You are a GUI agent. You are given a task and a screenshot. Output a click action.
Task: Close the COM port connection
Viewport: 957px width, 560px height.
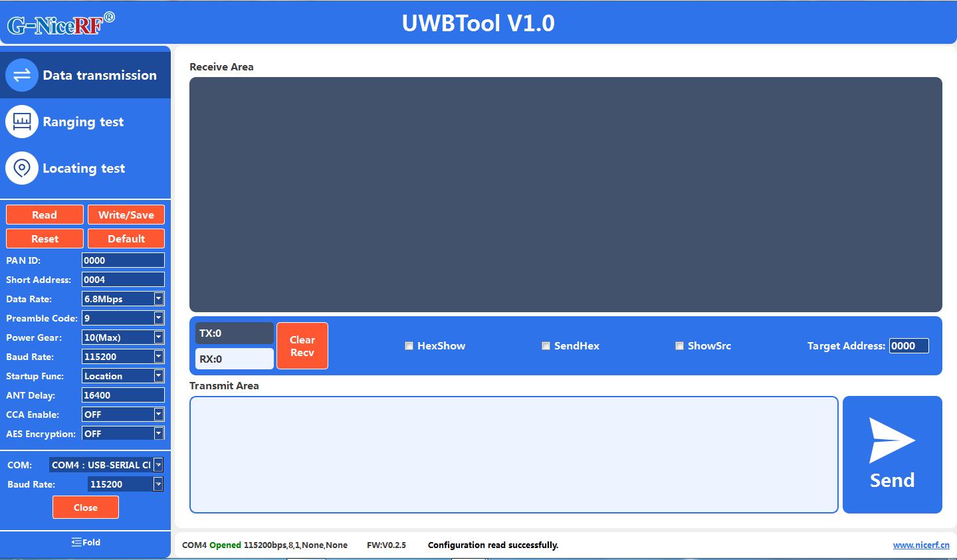coord(86,508)
